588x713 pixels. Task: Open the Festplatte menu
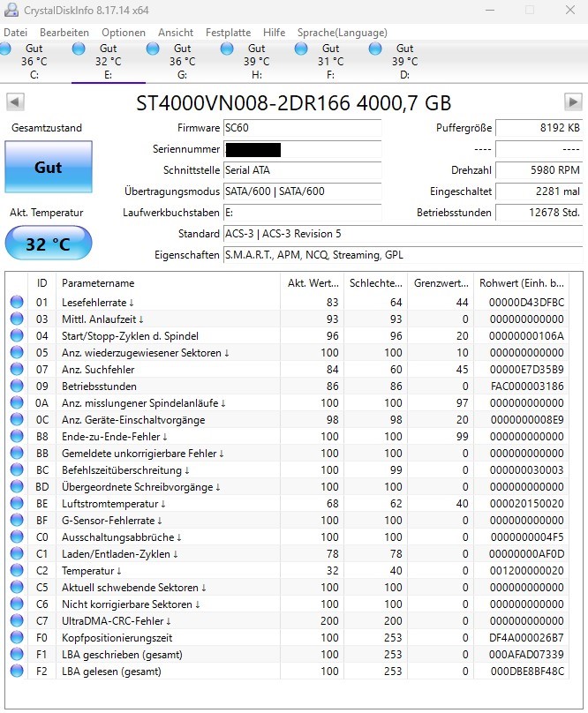(x=228, y=33)
